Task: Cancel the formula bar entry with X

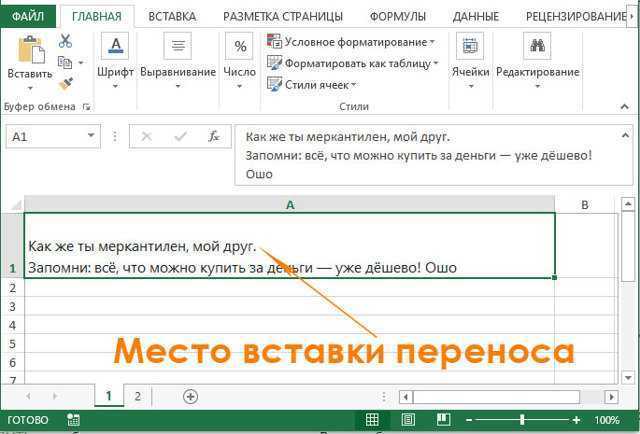Action: pos(147,136)
